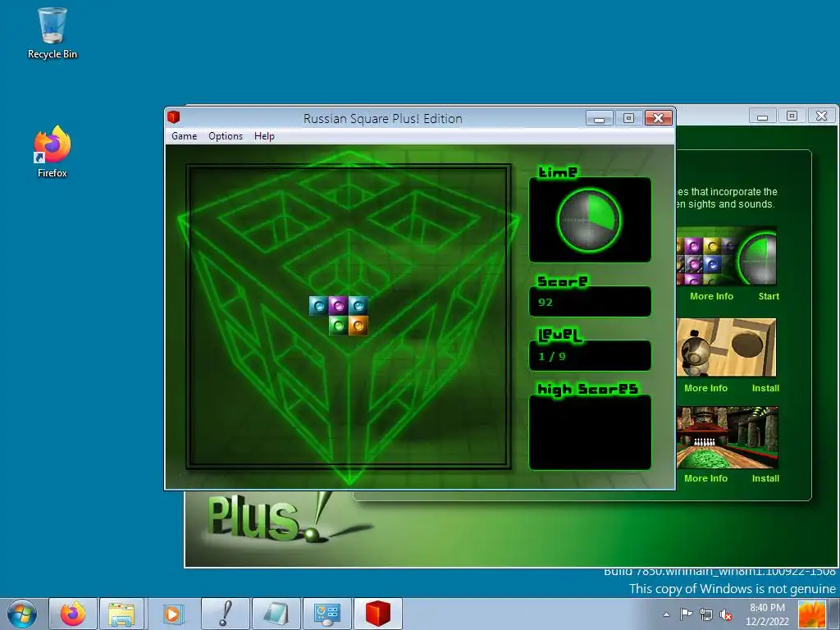Close the background Plus! window
The height and width of the screenshot is (630, 840).
821,116
